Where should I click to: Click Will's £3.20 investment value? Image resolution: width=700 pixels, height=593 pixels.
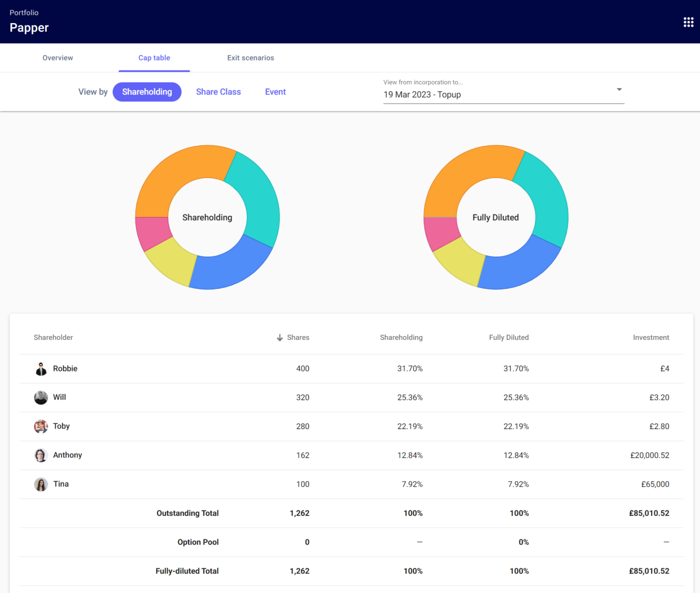coord(659,397)
